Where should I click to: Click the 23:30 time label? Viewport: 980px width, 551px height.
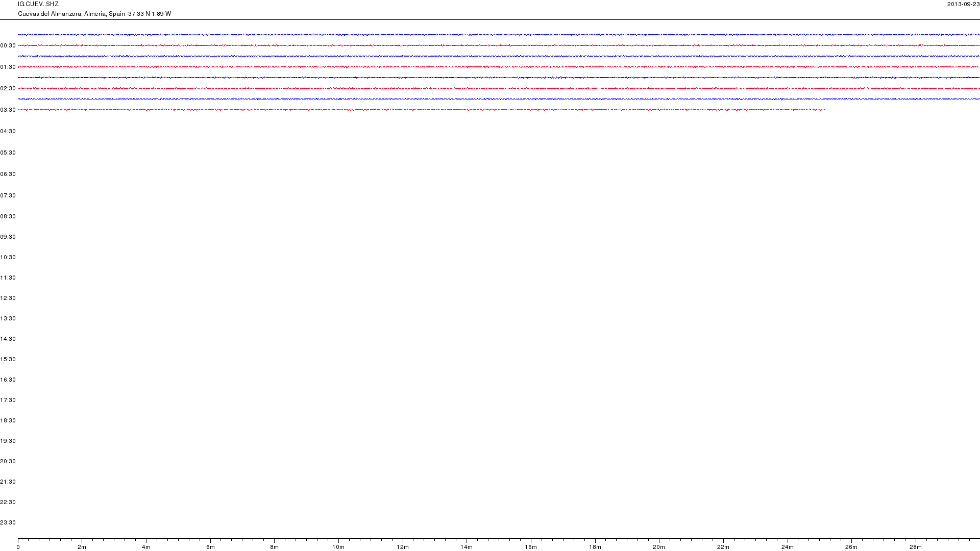8,523
